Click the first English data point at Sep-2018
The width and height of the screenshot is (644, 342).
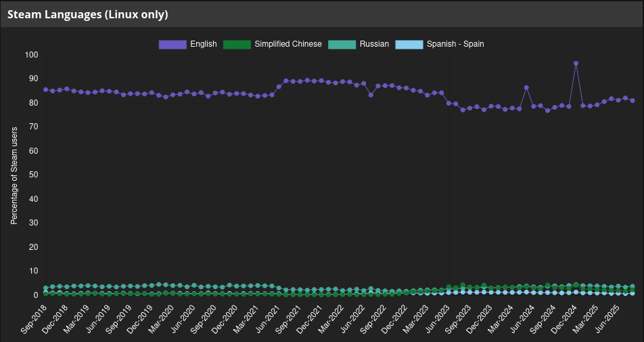pyautogui.click(x=45, y=89)
